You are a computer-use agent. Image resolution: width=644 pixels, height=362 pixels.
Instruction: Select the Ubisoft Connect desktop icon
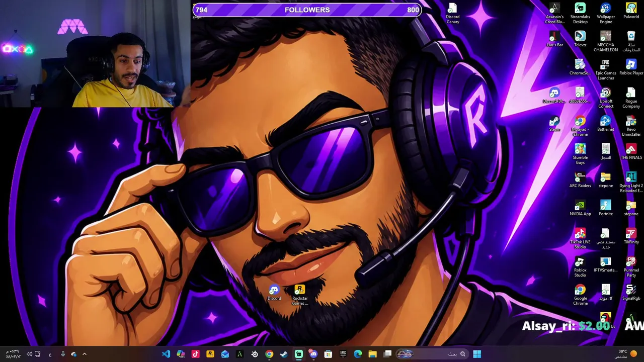[606, 98]
